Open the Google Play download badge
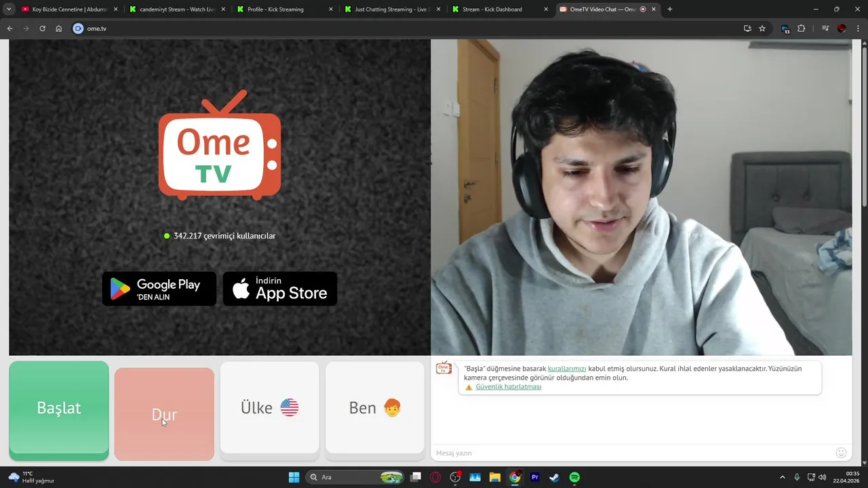 point(159,289)
